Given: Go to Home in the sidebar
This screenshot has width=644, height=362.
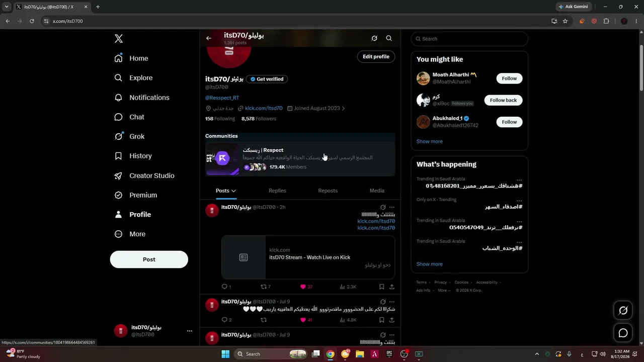Looking at the screenshot, I should 131,58.
